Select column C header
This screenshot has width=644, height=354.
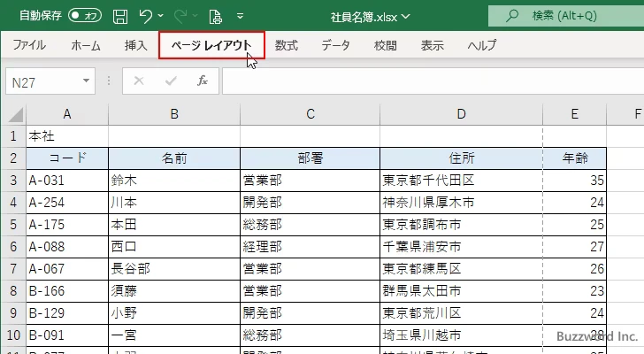(310, 113)
